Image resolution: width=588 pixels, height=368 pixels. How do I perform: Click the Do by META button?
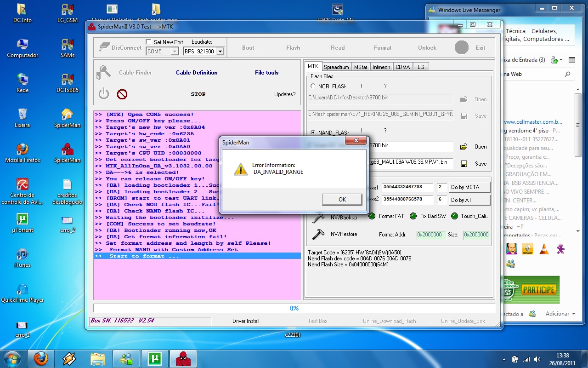pos(469,187)
